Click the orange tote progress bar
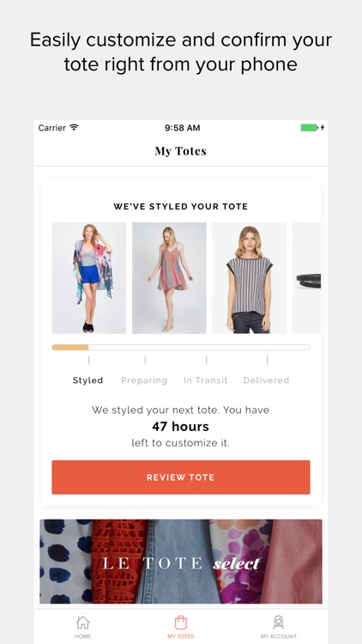This screenshot has width=362, height=644. [x=181, y=348]
